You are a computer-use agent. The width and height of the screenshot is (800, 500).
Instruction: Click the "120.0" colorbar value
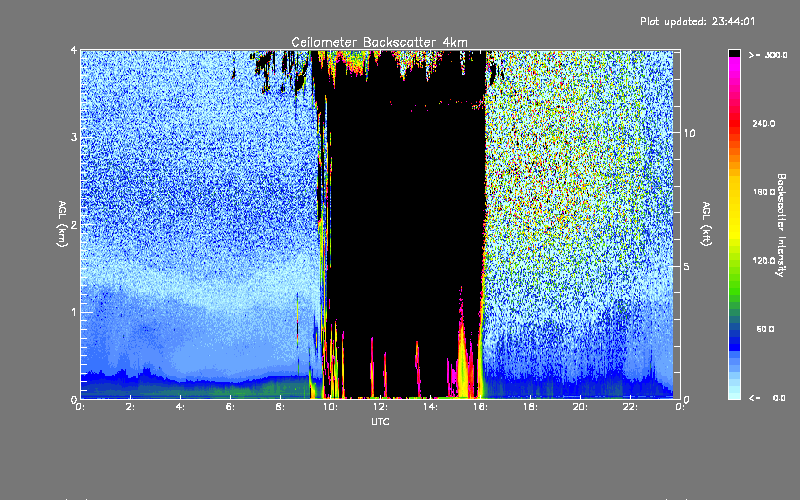point(764,261)
